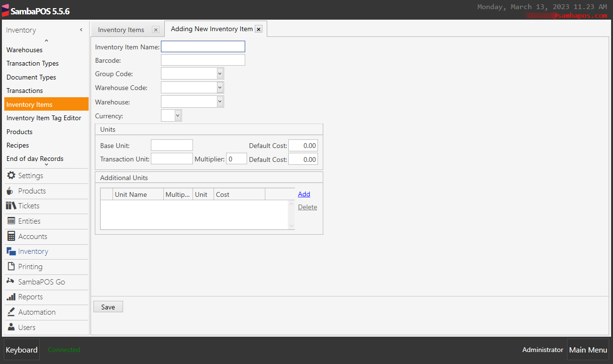This screenshot has width=613, height=364.
Task: Click the Add link in Additional Units
Action: click(304, 194)
